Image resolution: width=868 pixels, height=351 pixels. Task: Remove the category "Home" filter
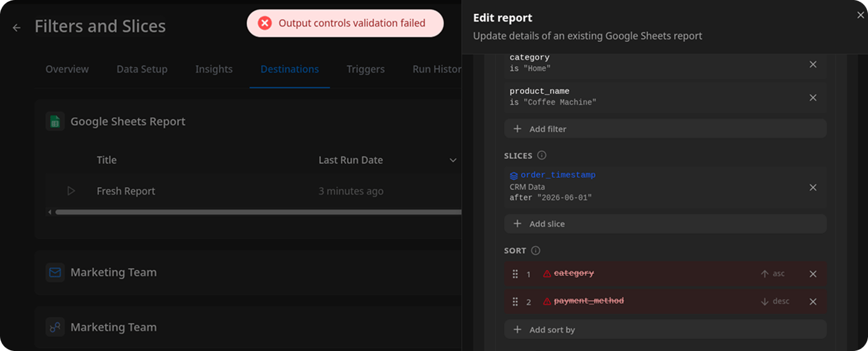(x=813, y=64)
